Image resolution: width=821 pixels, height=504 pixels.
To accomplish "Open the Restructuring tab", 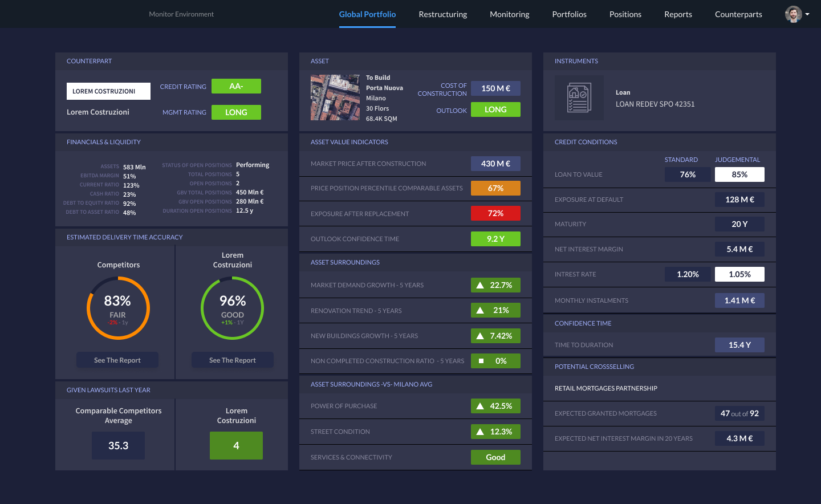I will pyautogui.click(x=443, y=14).
